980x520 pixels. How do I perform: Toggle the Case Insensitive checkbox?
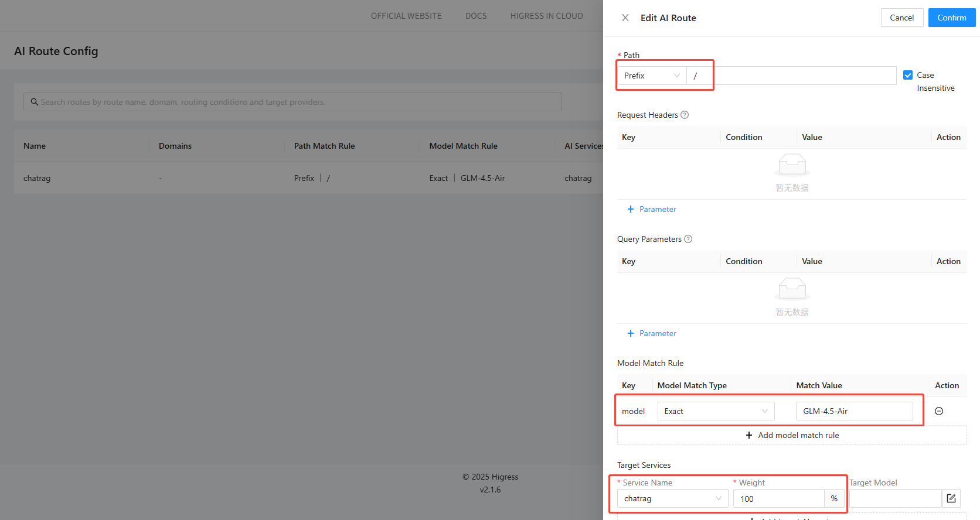(908, 75)
